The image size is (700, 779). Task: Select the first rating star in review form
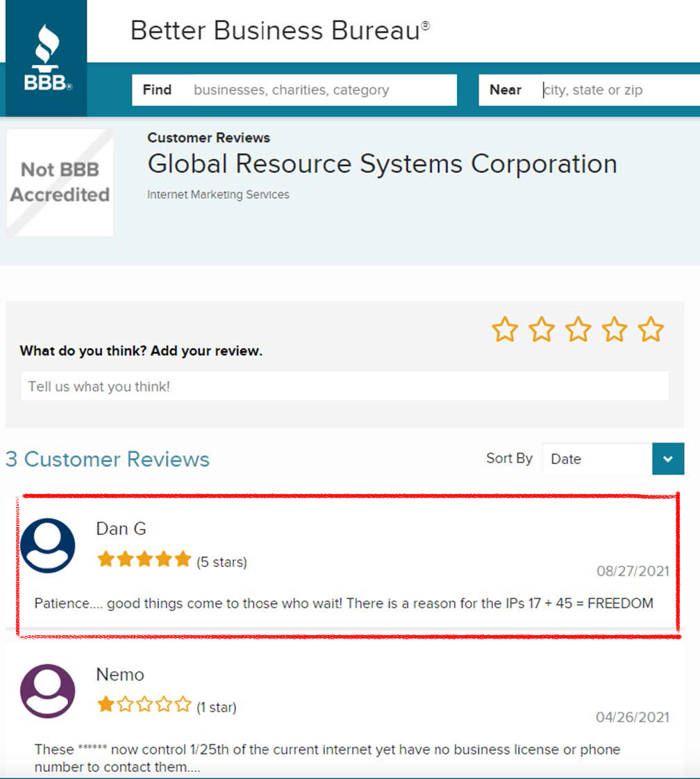tap(505, 329)
